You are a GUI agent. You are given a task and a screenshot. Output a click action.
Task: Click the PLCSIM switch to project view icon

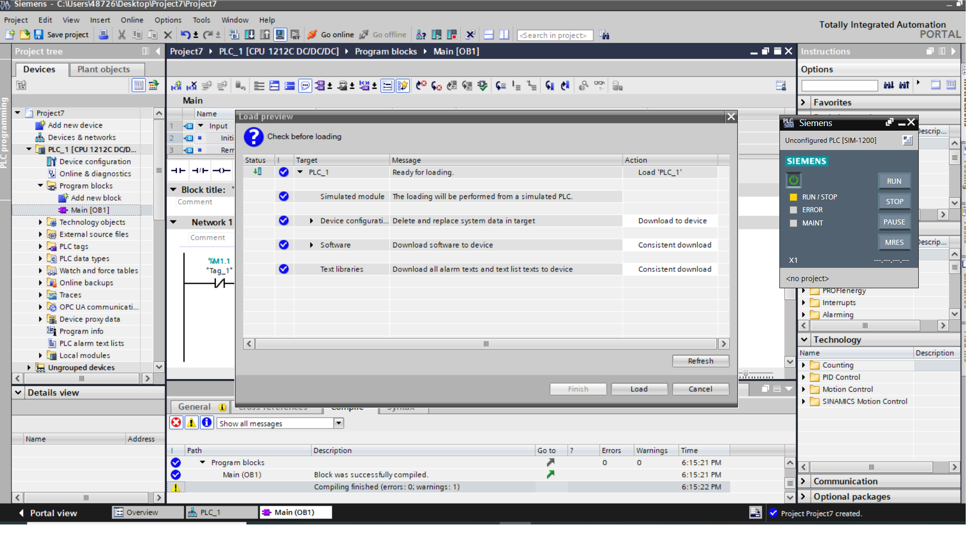(907, 140)
